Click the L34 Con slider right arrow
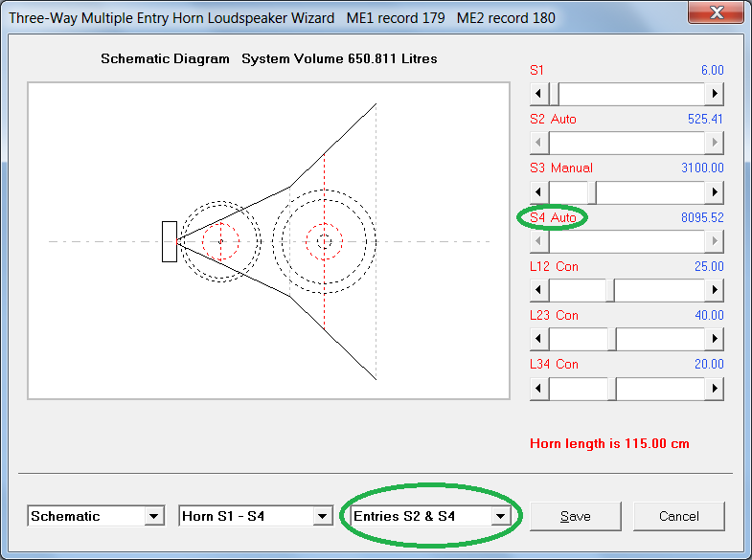This screenshot has height=560, width=752. coord(714,388)
